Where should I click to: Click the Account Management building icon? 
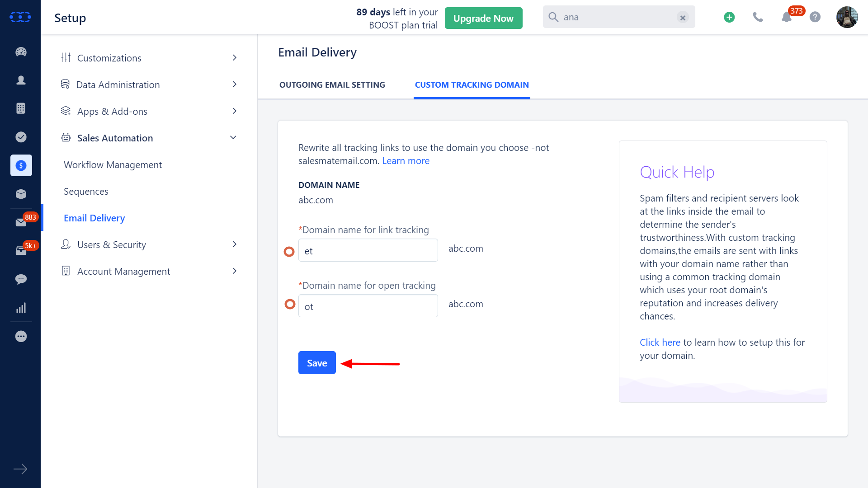pyautogui.click(x=66, y=271)
